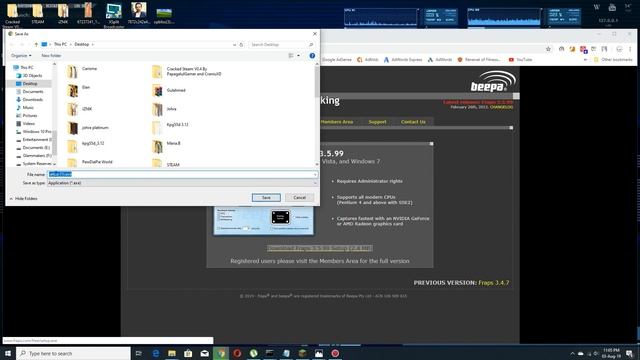This screenshot has width=640, height=360.
Task: Open the AdWords Express bookmark
Action: [402, 60]
